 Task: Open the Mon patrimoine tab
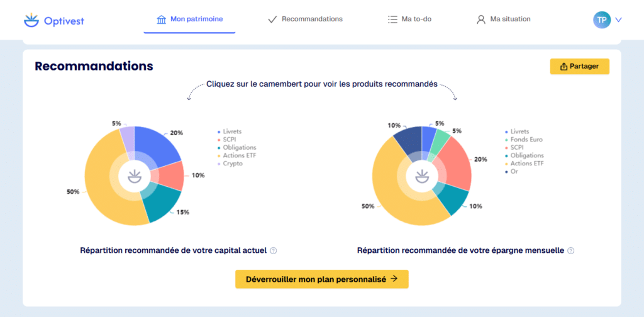pos(189,19)
